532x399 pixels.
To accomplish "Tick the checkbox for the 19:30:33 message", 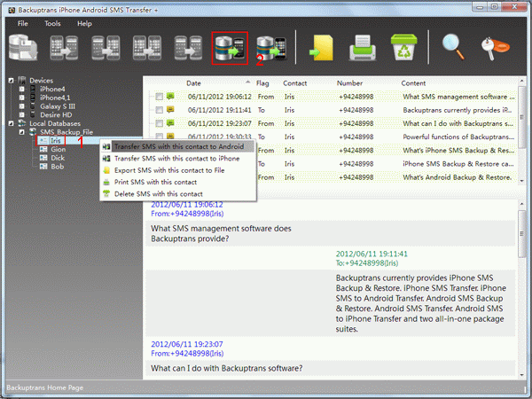I will click(x=159, y=136).
